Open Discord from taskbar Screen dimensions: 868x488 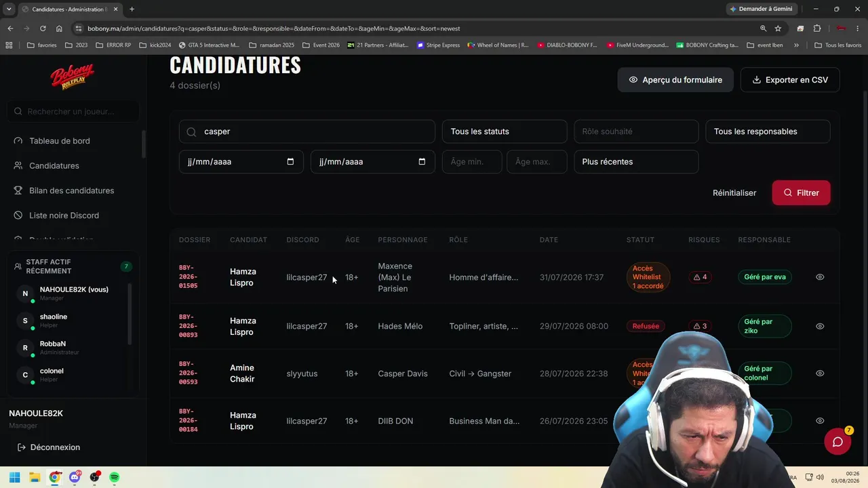[x=75, y=477]
